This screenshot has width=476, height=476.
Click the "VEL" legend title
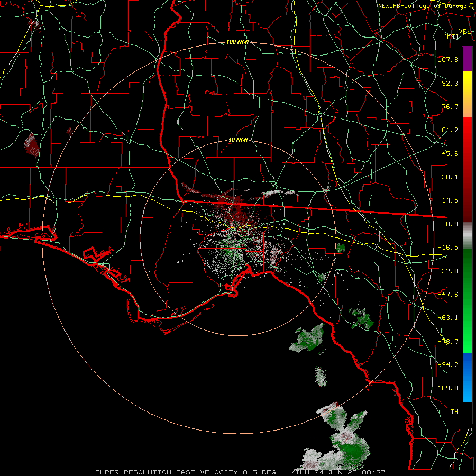(464, 32)
